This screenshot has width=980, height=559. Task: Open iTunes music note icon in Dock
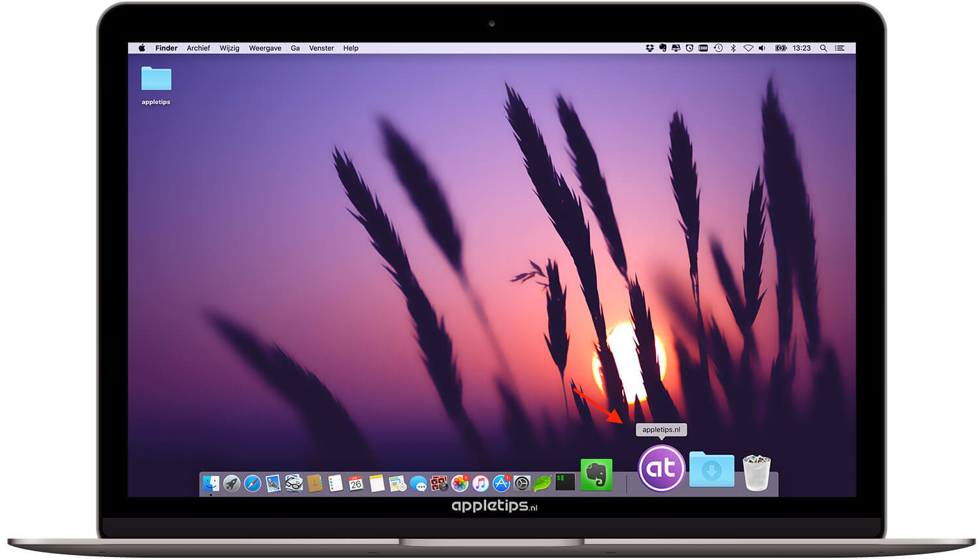(481, 483)
